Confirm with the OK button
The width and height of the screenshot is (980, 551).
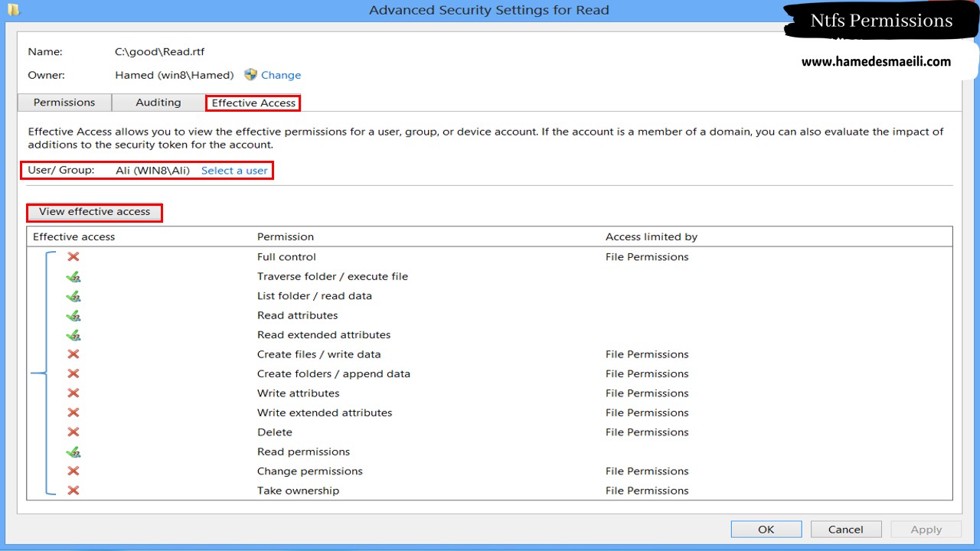(766, 530)
